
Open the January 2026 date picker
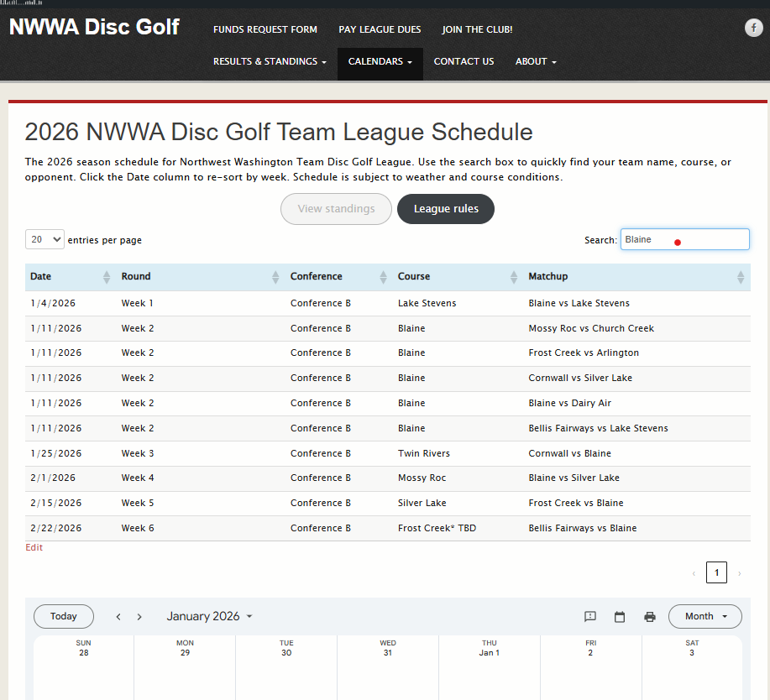point(209,616)
